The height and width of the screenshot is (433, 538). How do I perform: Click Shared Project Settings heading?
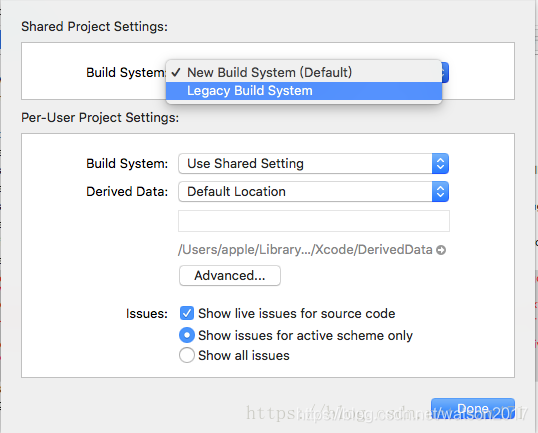[94, 27]
